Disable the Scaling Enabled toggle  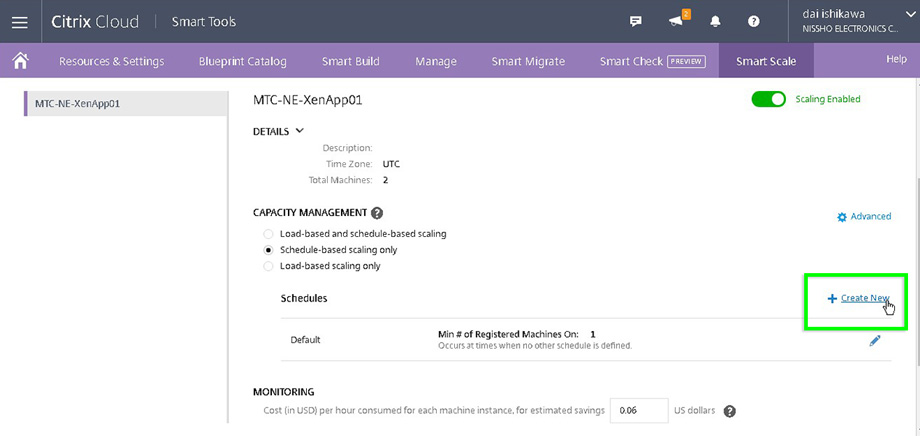click(x=768, y=100)
